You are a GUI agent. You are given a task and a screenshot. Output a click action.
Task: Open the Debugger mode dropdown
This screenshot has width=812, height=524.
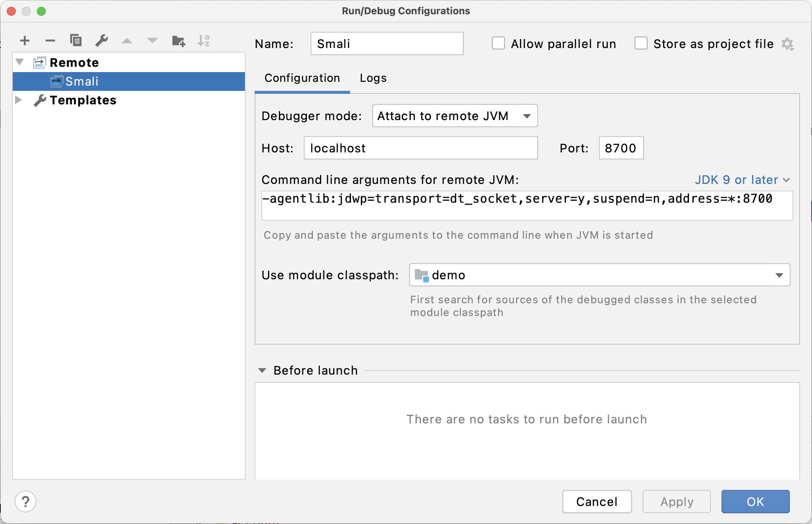point(453,115)
